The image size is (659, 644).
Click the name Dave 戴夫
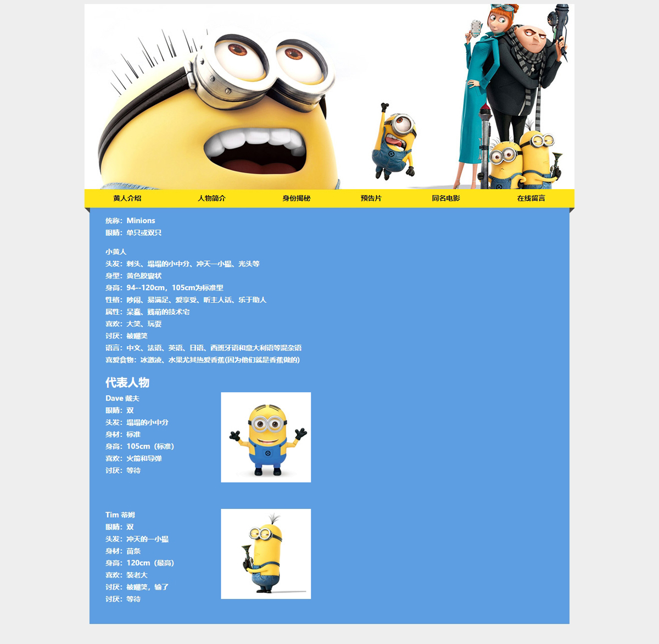pyautogui.click(x=122, y=398)
